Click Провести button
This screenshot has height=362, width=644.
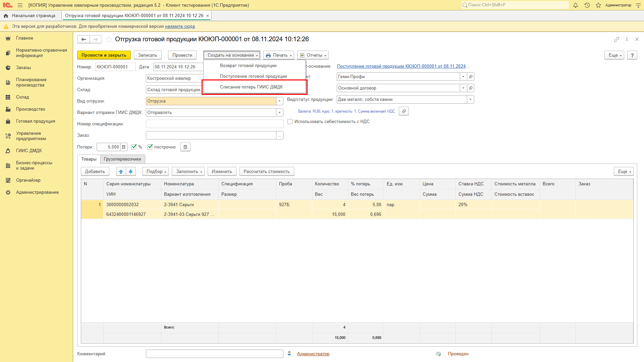pos(182,55)
